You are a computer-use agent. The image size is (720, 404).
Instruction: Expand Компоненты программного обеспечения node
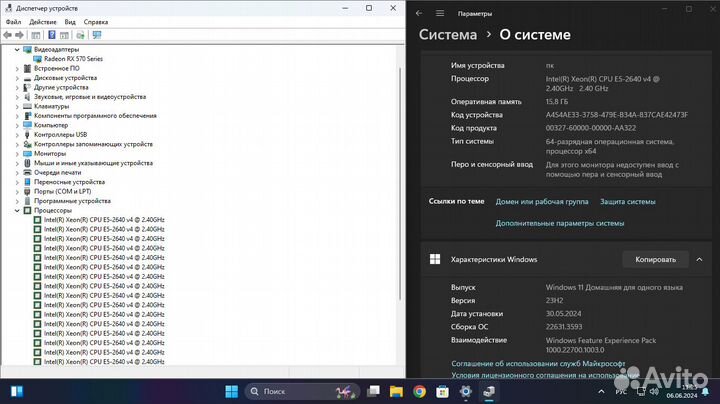[17, 116]
